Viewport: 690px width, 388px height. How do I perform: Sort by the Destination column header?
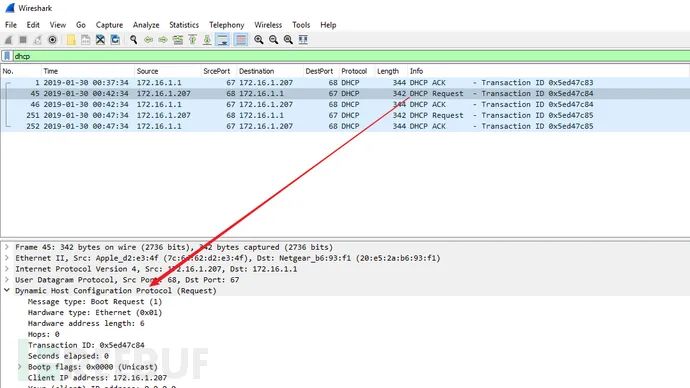pyautogui.click(x=270, y=71)
